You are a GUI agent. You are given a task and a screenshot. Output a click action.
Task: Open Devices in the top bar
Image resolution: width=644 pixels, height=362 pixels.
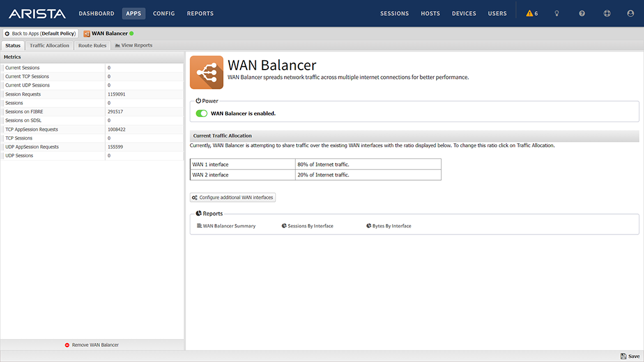464,13
